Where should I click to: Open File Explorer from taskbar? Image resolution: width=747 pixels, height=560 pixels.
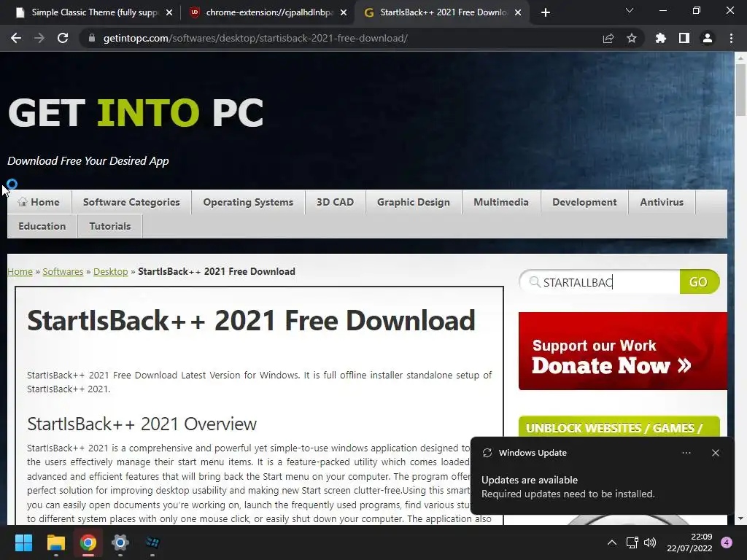[x=55, y=542]
